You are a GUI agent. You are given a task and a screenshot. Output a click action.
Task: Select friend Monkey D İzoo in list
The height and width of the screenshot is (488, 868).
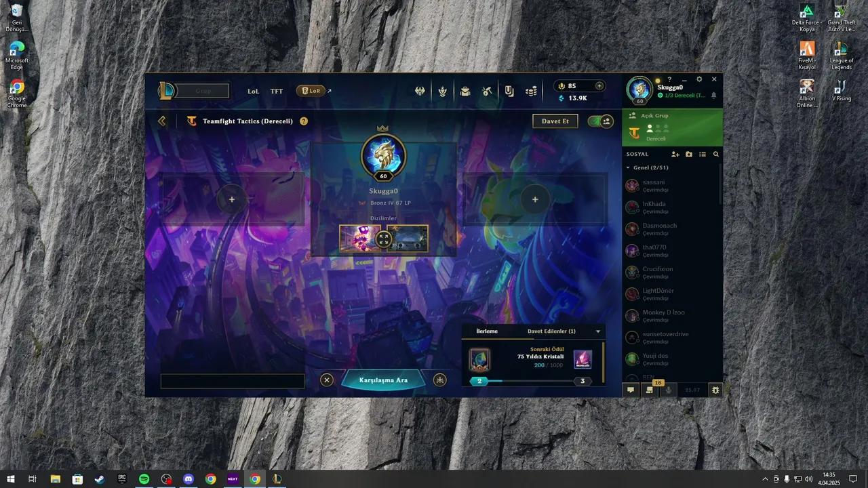(672, 316)
